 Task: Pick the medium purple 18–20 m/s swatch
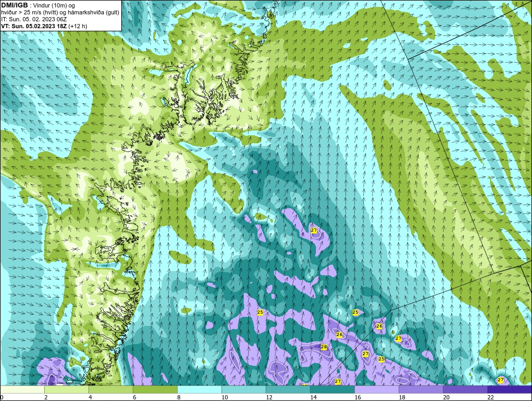click(421, 389)
